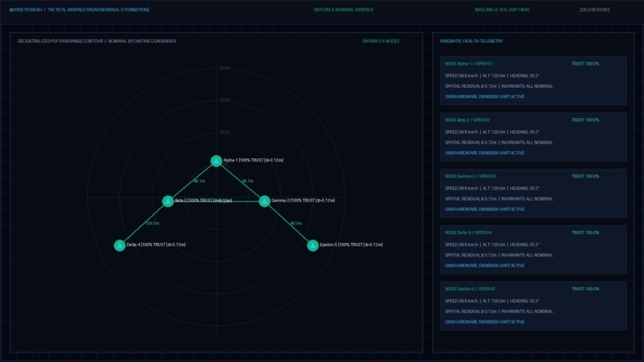Click the MAVLINK v2 SITL UDP status

[502, 10]
